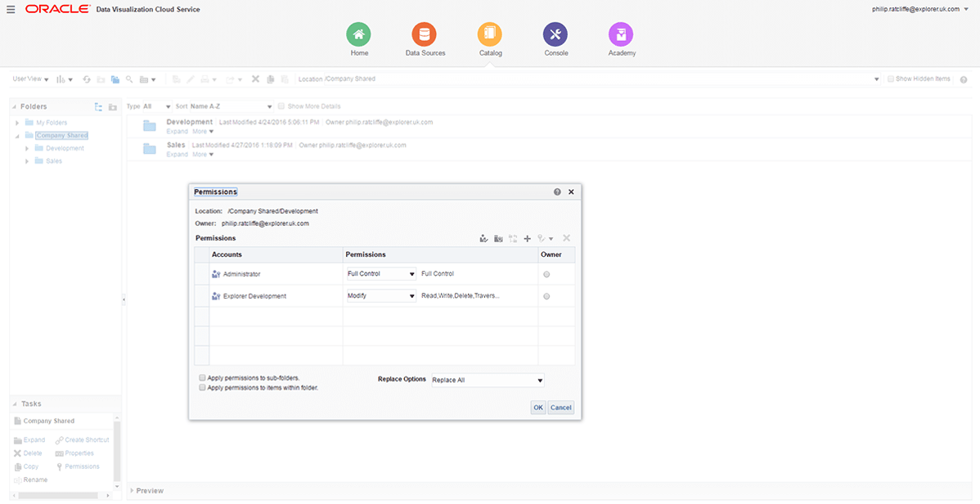Click the folder tree view icon in Folders header
The image size is (980, 504).
coord(99,107)
